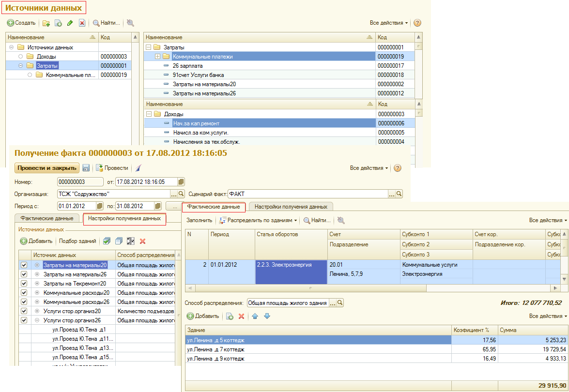Uncheck the Затраты на материалы20 checkbox
Image resolution: width=569 pixels, height=392 pixels.
pyautogui.click(x=24, y=265)
